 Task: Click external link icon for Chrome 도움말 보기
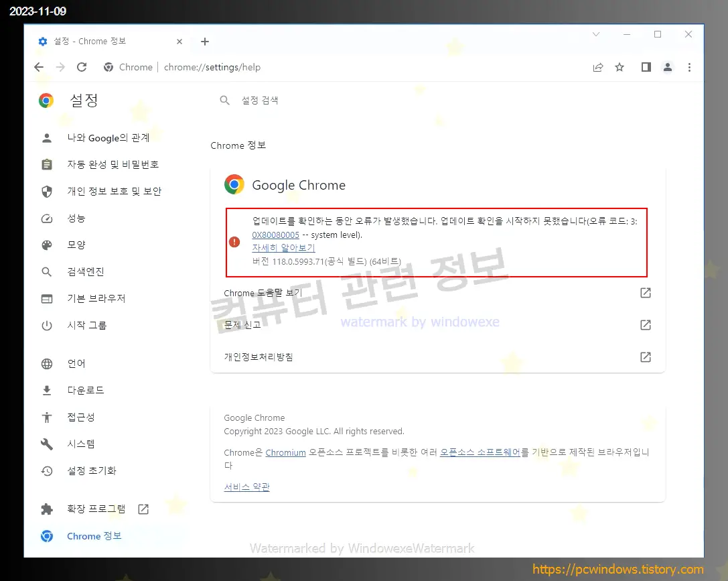[x=646, y=293]
